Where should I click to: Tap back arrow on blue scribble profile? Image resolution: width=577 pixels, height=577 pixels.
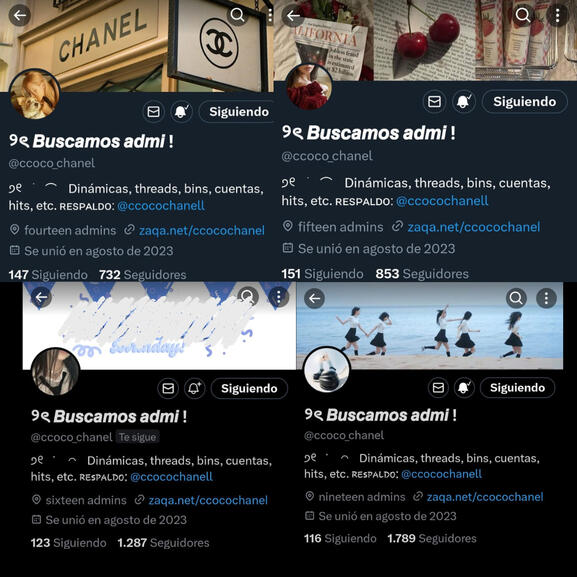click(x=41, y=297)
